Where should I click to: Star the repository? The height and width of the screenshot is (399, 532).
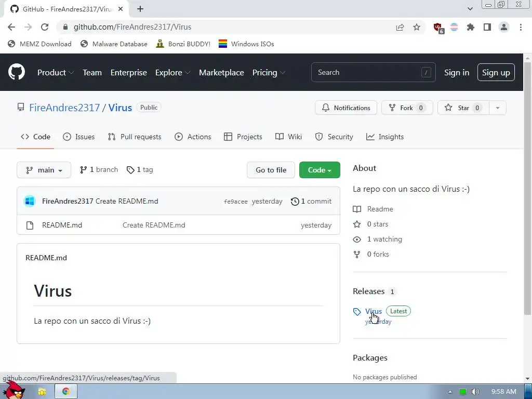(463, 108)
